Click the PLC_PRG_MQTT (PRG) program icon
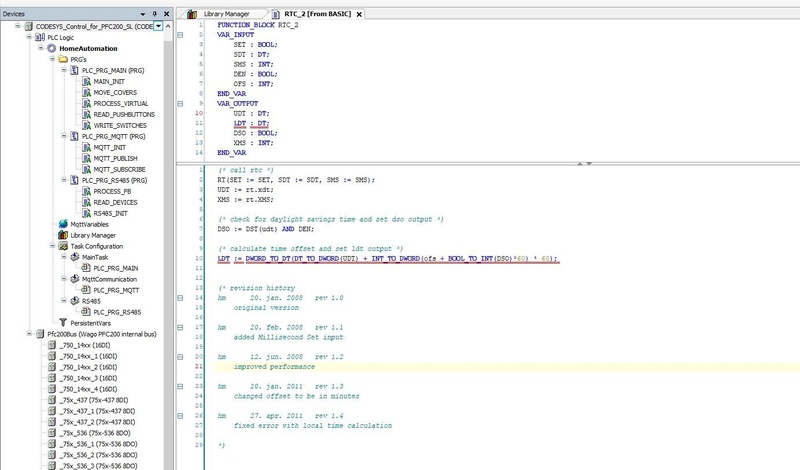800x470 pixels. [x=74, y=136]
